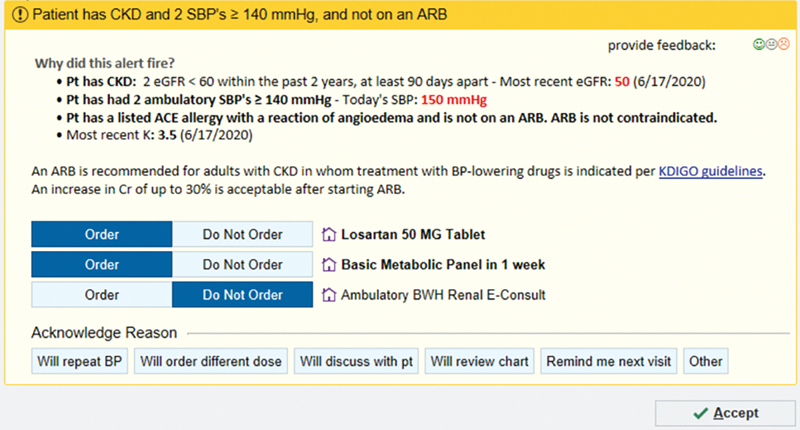Pick the 'Will repeat BP' acknowledge reason
Image resolution: width=800 pixels, height=430 pixels.
pos(81,361)
